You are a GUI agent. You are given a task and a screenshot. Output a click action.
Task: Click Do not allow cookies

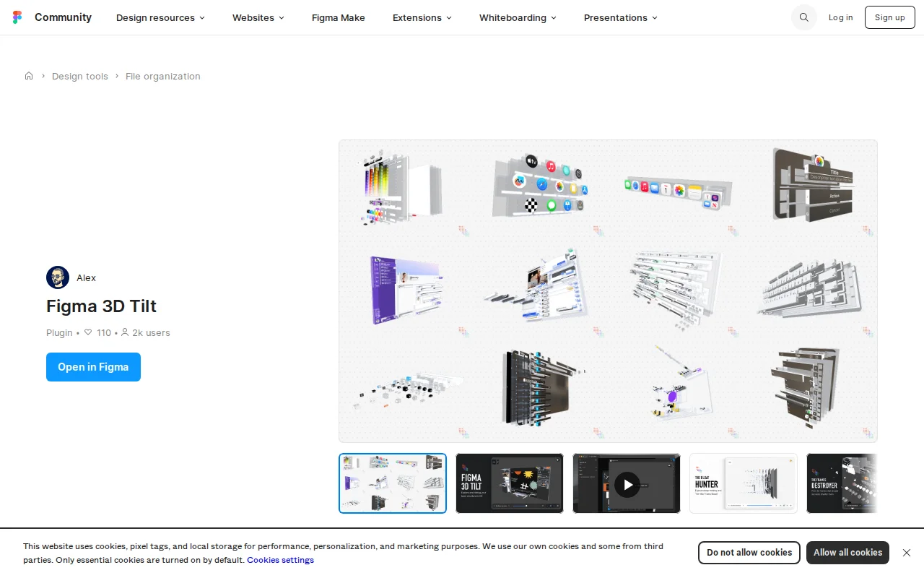click(x=749, y=553)
